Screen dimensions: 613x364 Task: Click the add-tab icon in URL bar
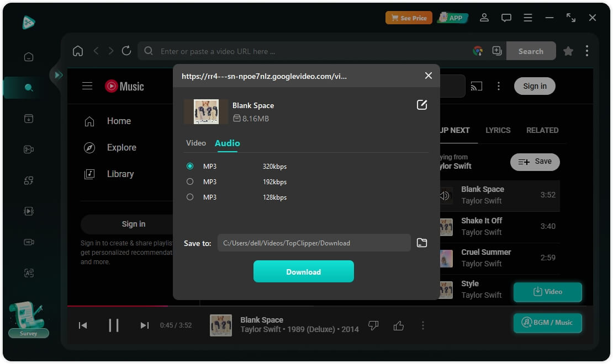(497, 51)
